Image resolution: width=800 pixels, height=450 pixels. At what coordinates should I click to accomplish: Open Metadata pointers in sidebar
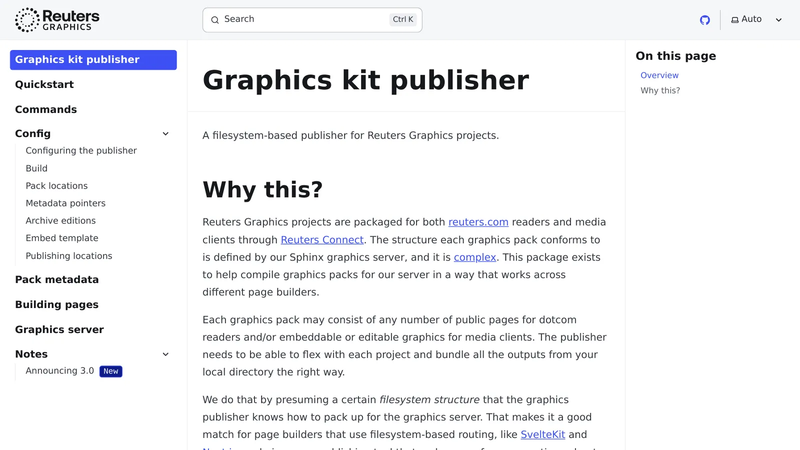click(x=65, y=203)
